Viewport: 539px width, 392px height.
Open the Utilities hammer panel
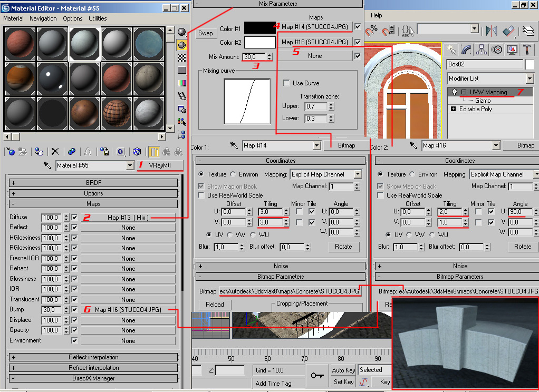[x=527, y=50]
